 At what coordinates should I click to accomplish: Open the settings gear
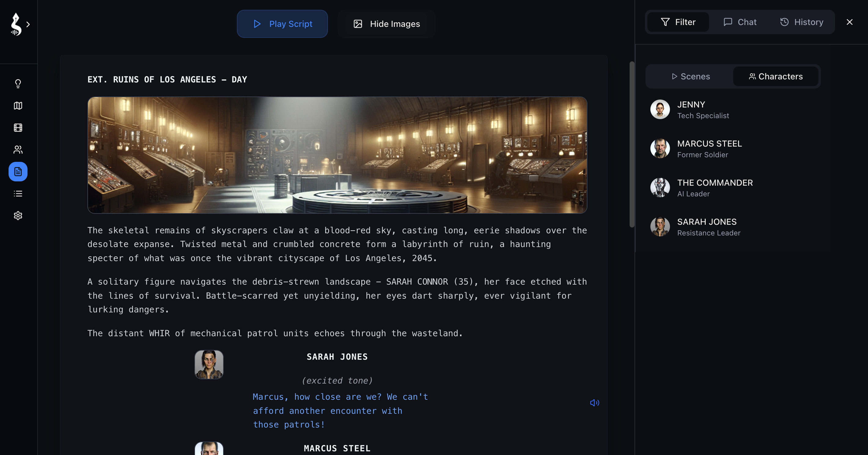pos(17,216)
